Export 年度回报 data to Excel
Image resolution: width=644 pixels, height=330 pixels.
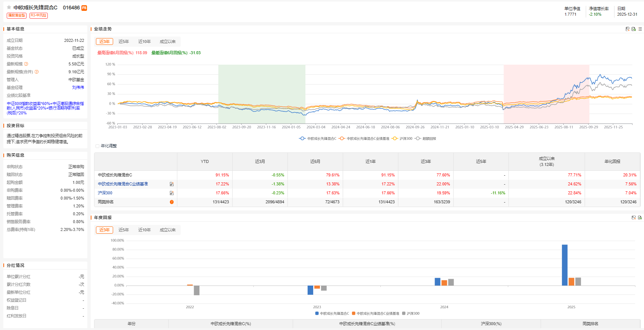tap(640, 218)
